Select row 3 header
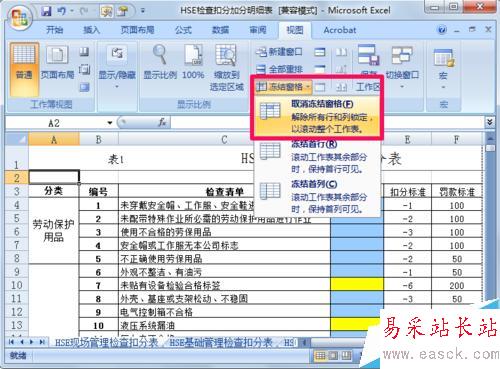 [x=17, y=191]
